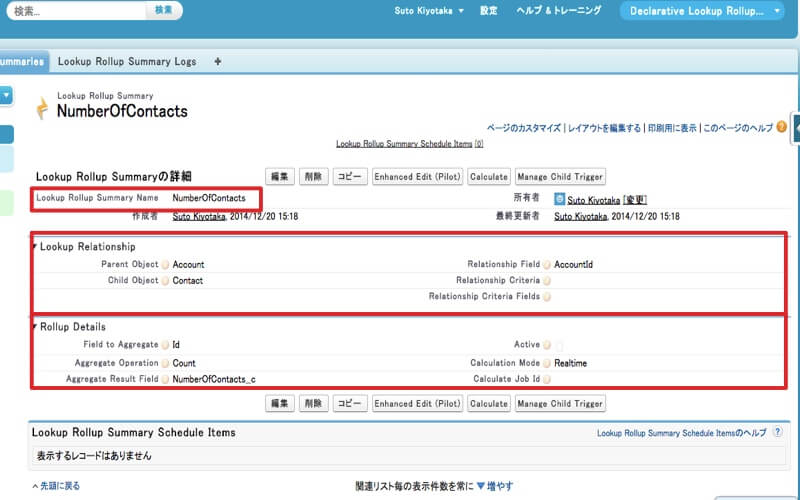Open the Suto Kiyotaka user menu
Viewport: 800px width, 500px height.
428,11
